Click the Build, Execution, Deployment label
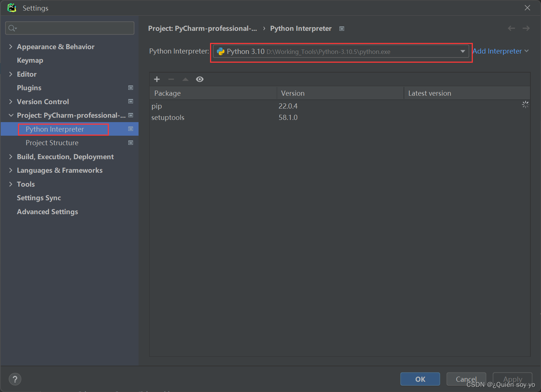 (65, 157)
